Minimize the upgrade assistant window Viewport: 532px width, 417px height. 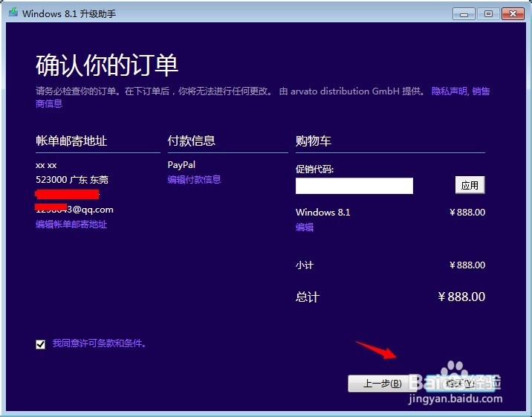pyautogui.click(x=464, y=14)
